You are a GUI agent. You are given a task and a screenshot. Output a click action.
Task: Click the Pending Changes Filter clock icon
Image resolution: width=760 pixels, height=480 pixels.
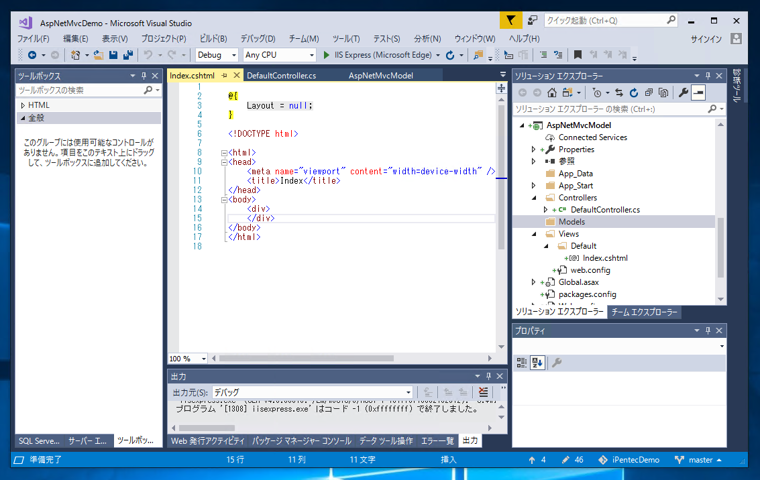[597, 93]
